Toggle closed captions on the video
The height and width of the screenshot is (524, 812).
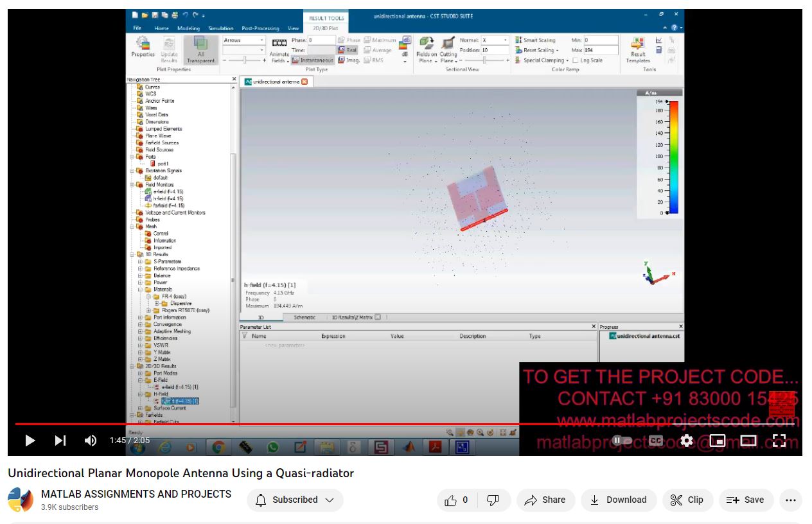tap(655, 441)
